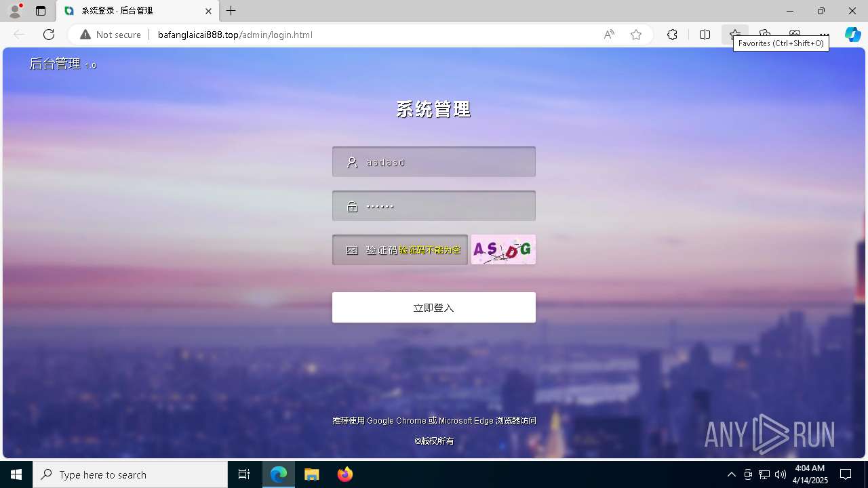
Task: Click the 后台管理 1.0 header title
Action: [x=62, y=64]
